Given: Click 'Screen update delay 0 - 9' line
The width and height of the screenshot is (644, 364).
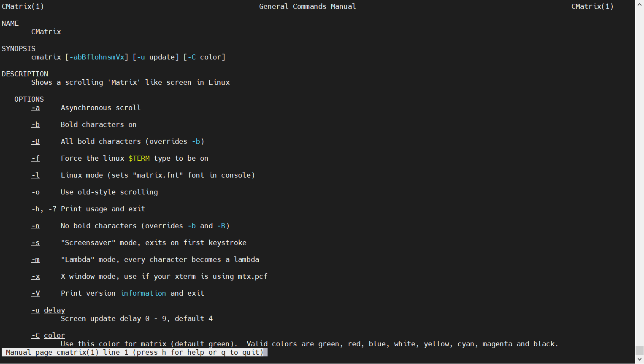Looking at the screenshot, I should pyautogui.click(x=137, y=318).
